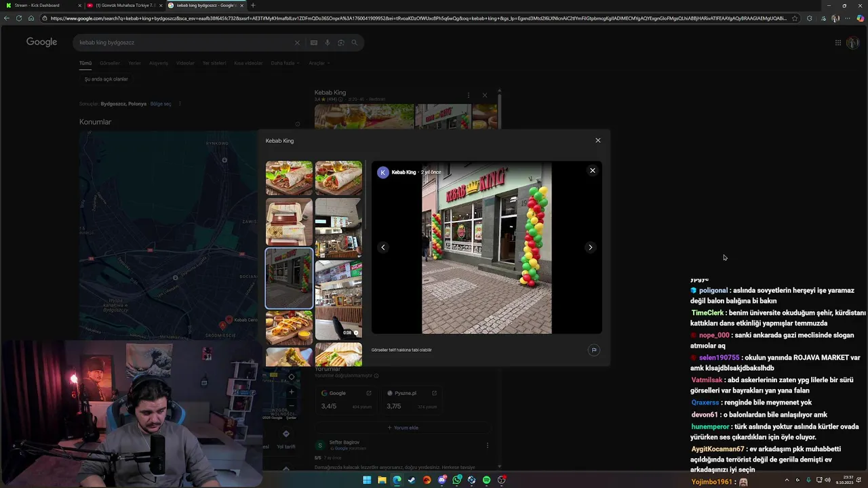This screenshot has width=868, height=488.
Task: Expand the Araçlar tools dropdown
Action: click(x=319, y=63)
